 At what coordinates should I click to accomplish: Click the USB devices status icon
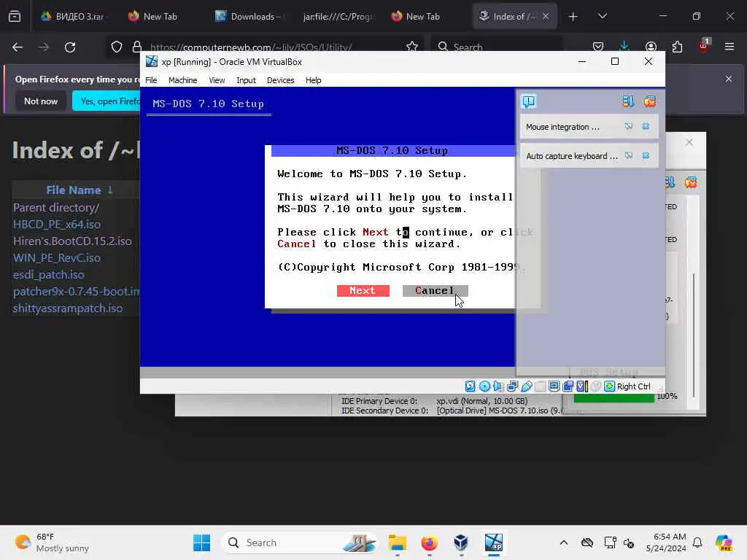[x=527, y=386]
